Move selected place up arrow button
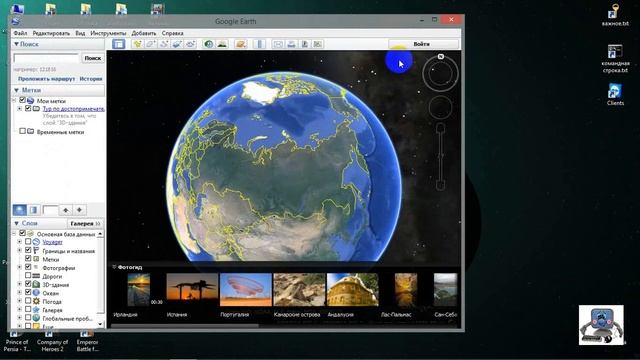 click(x=66, y=210)
